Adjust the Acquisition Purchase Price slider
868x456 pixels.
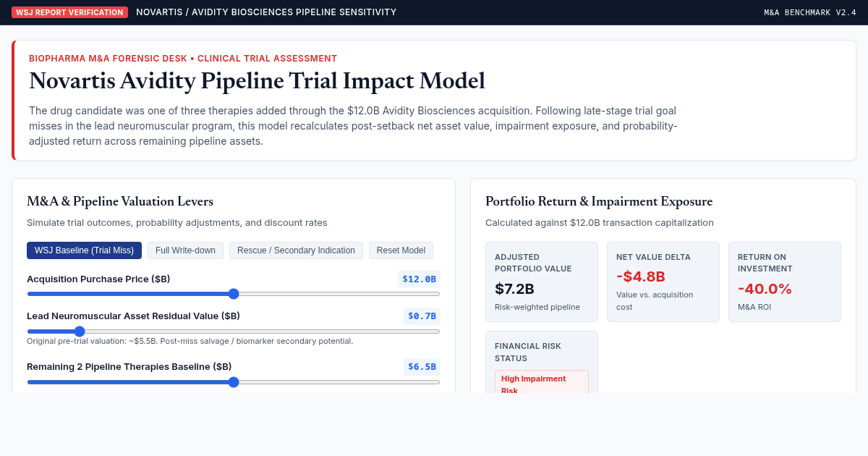[x=234, y=294]
